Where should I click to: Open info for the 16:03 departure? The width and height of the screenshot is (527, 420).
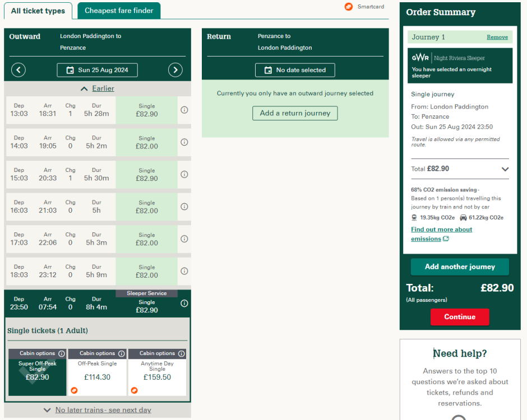184,207
